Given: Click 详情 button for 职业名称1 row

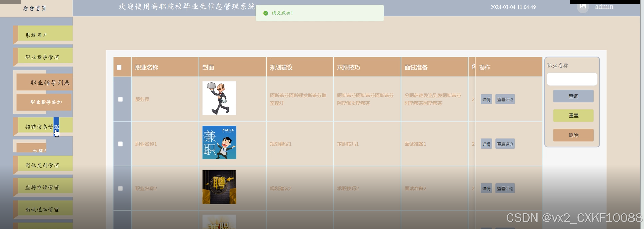Looking at the screenshot, I should click(x=486, y=144).
